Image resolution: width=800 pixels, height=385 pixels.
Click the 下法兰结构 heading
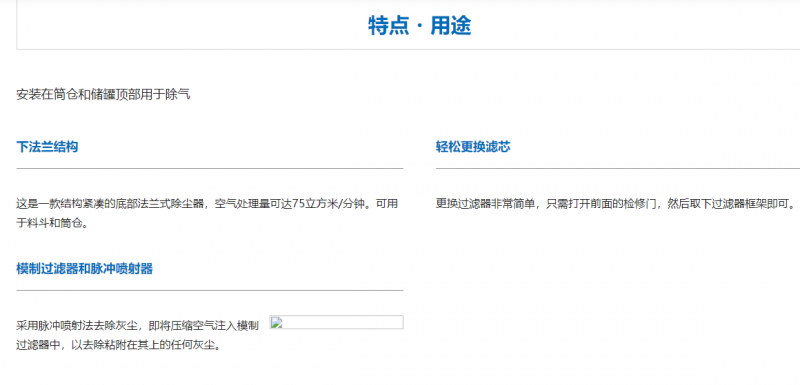point(47,147)
